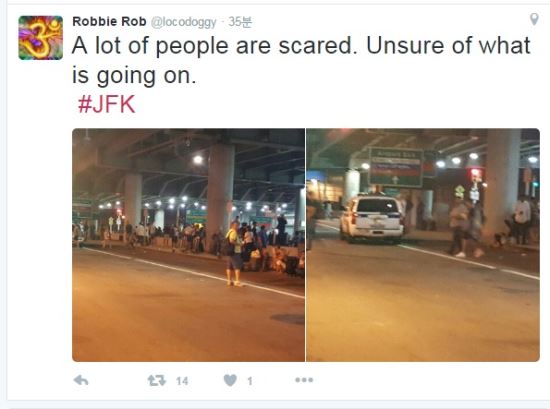Viewport: 550px width, 409px height.
Task: Click the tweet text about scared people
Action: coord(301,60)
